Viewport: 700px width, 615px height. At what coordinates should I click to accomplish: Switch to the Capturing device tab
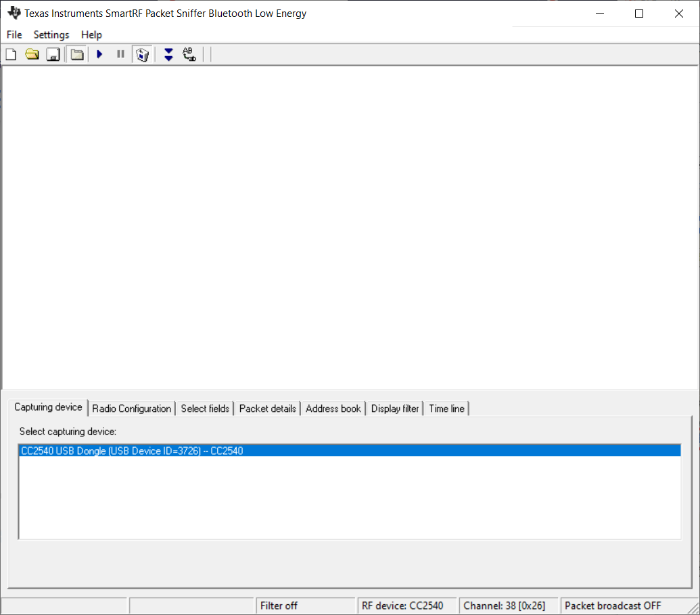(x=48, y=407)
